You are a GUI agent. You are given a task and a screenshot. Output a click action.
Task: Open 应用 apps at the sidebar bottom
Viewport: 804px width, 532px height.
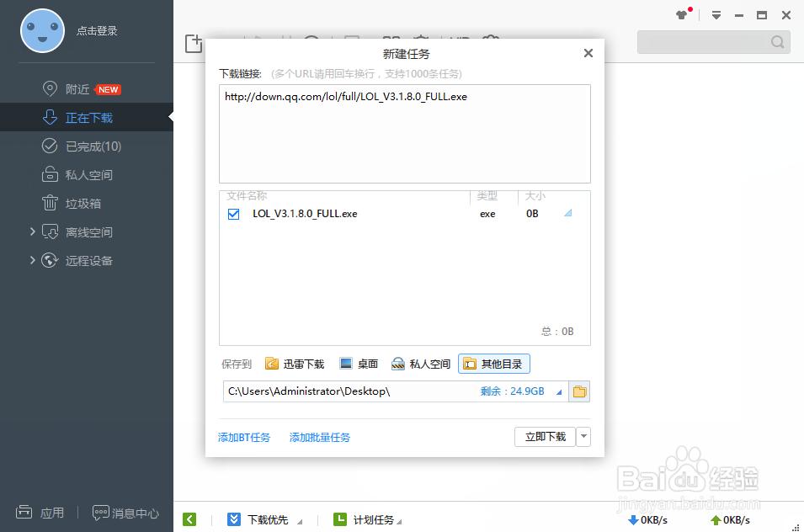coord(40,512)
